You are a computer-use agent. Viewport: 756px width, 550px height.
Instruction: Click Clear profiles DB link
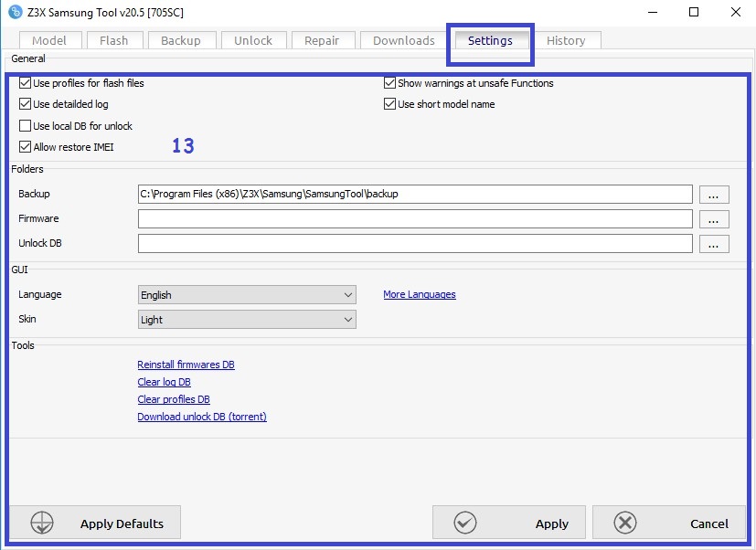tap(174, 399)
